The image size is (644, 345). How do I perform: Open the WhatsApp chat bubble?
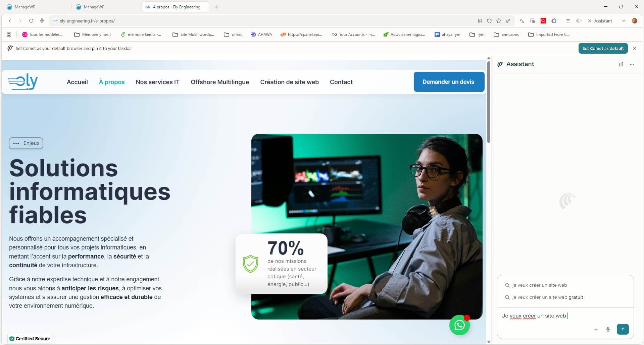pos(459,325)
